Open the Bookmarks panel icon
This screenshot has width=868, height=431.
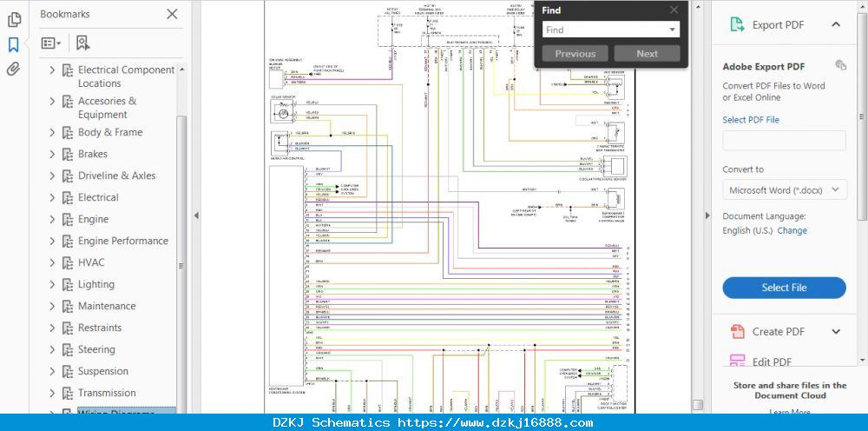14,45
